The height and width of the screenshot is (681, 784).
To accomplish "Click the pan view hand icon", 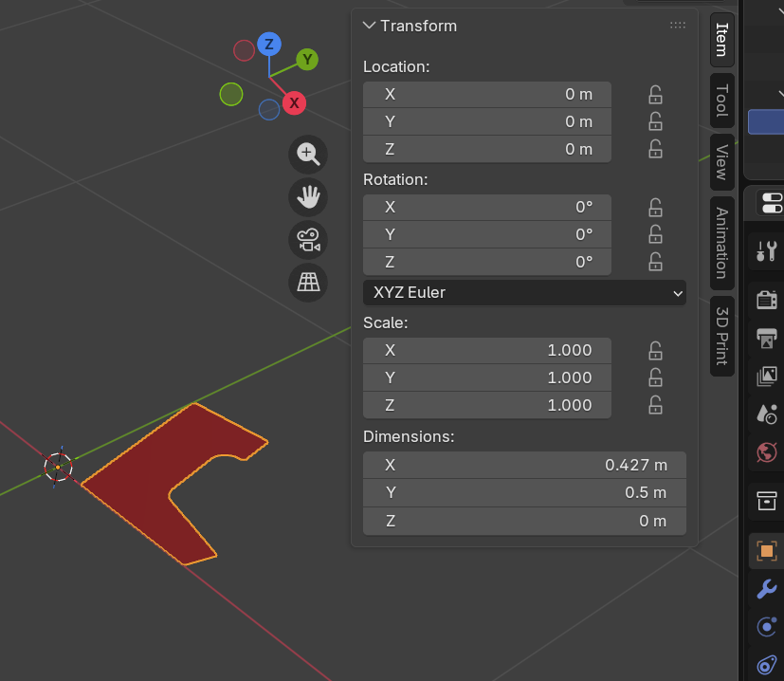I will (x=307, y=197).
